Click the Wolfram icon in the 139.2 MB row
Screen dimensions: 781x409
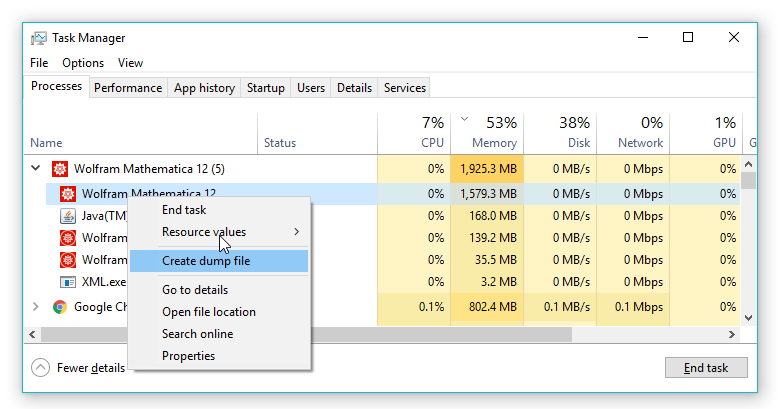click(68, 238)
